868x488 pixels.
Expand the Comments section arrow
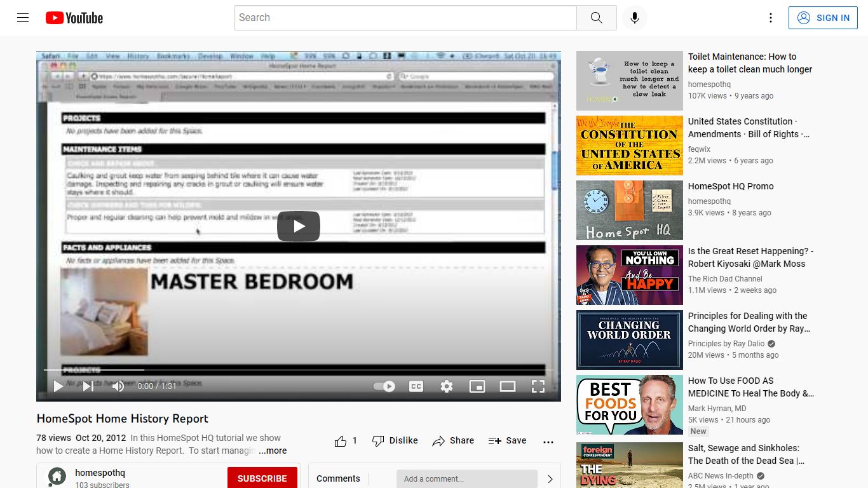click(x=550, y=479)
